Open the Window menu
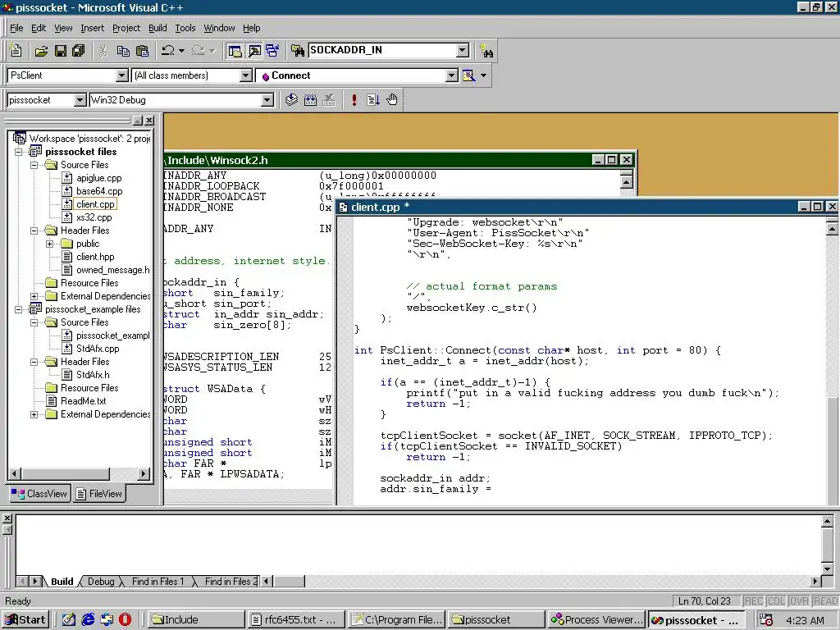Viewport: 840px width, 630px height. click(x=219, y=28)
